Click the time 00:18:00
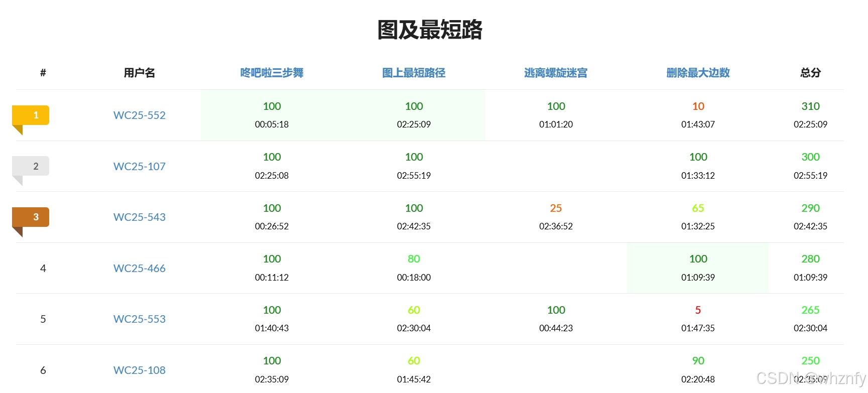The height and width of the screenshot is (393, 868). 414,278
